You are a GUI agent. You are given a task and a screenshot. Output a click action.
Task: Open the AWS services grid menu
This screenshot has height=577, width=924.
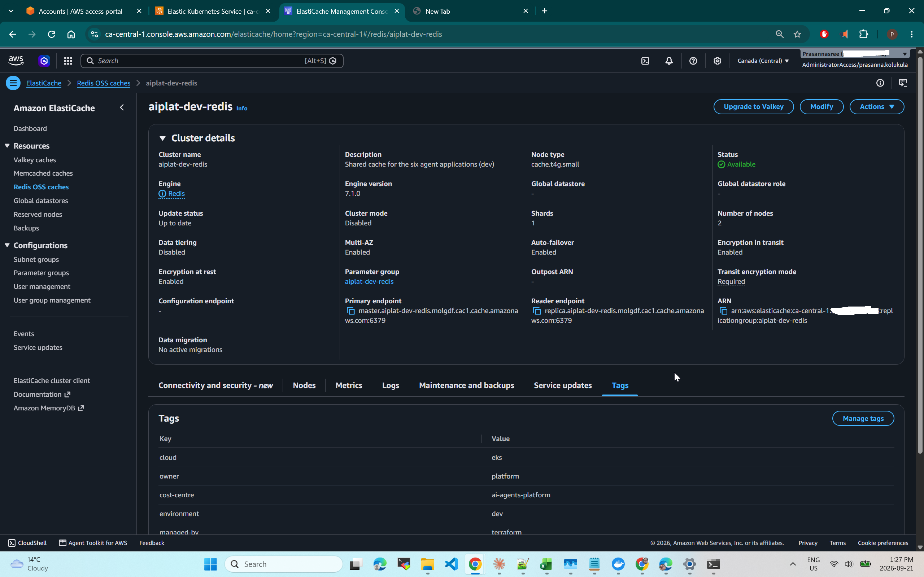pyautogui.click(x=68, y=61)
